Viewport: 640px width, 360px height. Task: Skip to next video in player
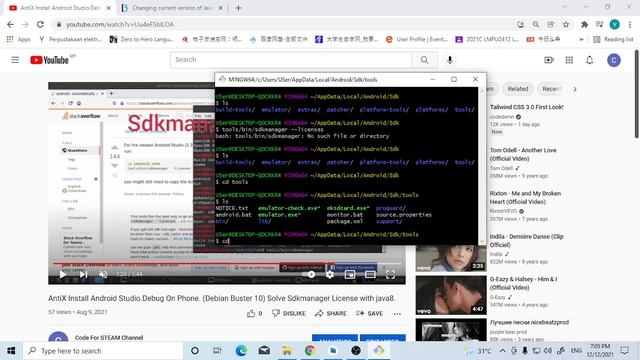83,275
